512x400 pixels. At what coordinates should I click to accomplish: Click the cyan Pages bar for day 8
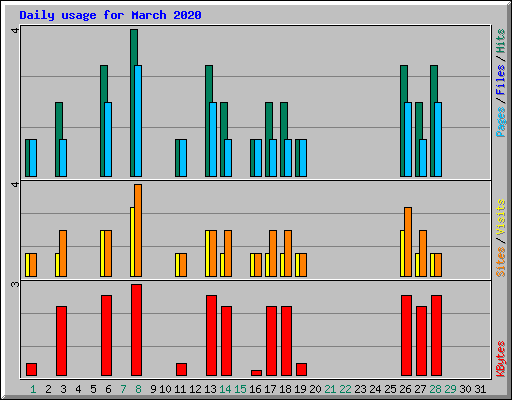pos(138,121)
